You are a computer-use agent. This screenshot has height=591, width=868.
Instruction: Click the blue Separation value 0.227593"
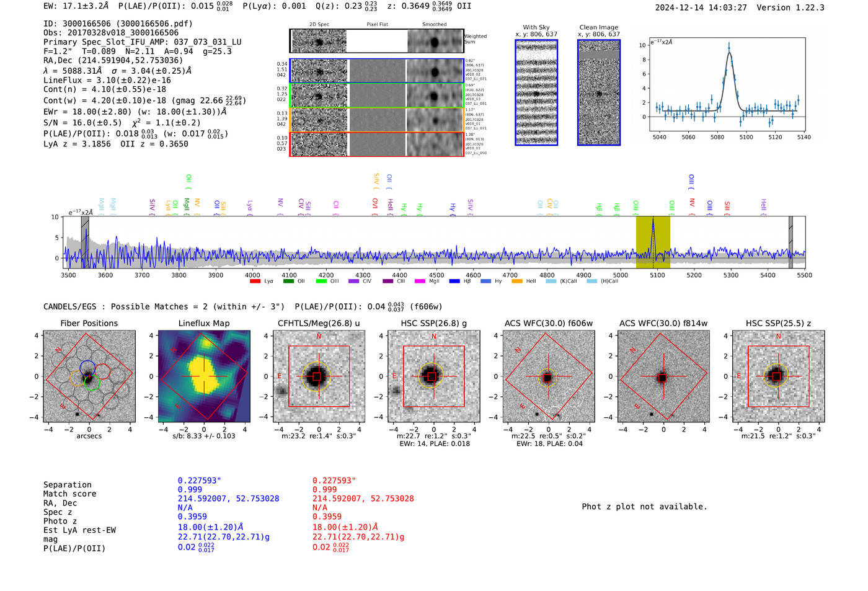point(208,481)
